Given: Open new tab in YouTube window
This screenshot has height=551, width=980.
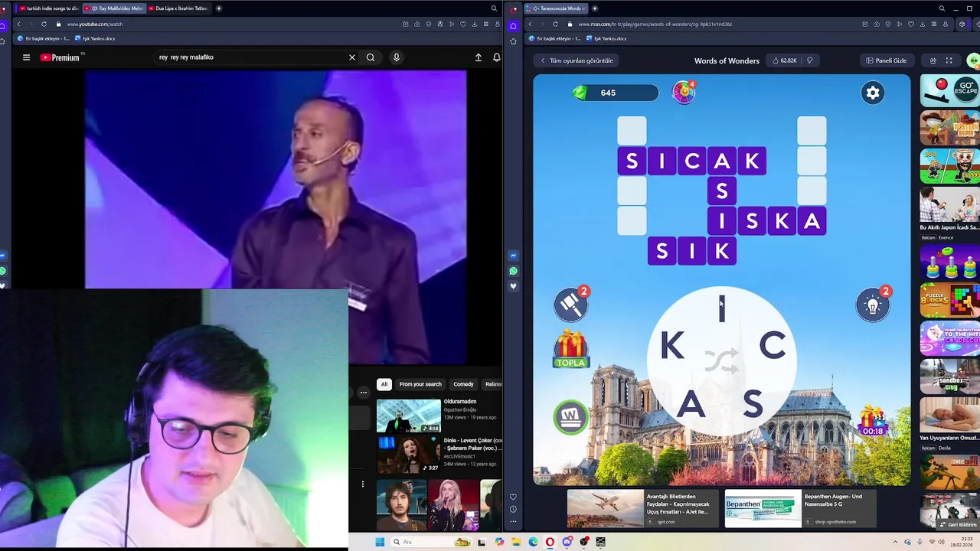Looking at the screenshot, I should pyautogui.click(x=219, y=8).
